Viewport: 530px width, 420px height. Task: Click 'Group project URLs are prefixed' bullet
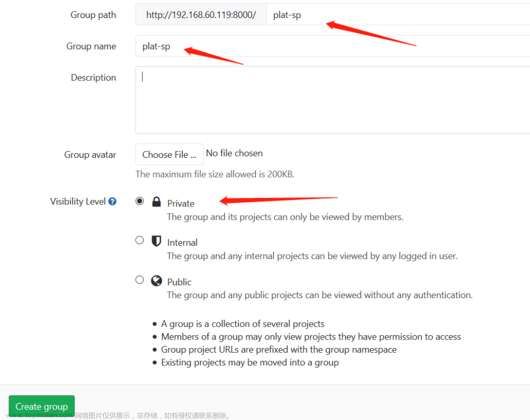point(279,350)
